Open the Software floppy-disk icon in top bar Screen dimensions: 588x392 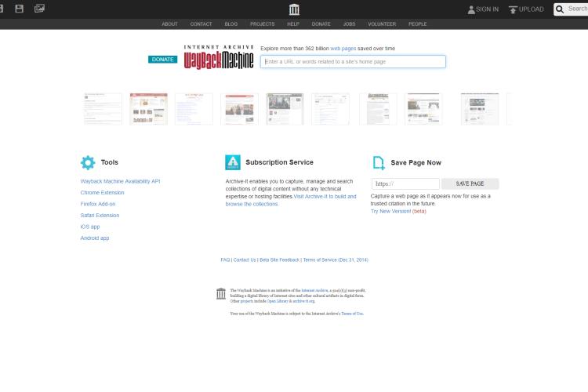19,9
